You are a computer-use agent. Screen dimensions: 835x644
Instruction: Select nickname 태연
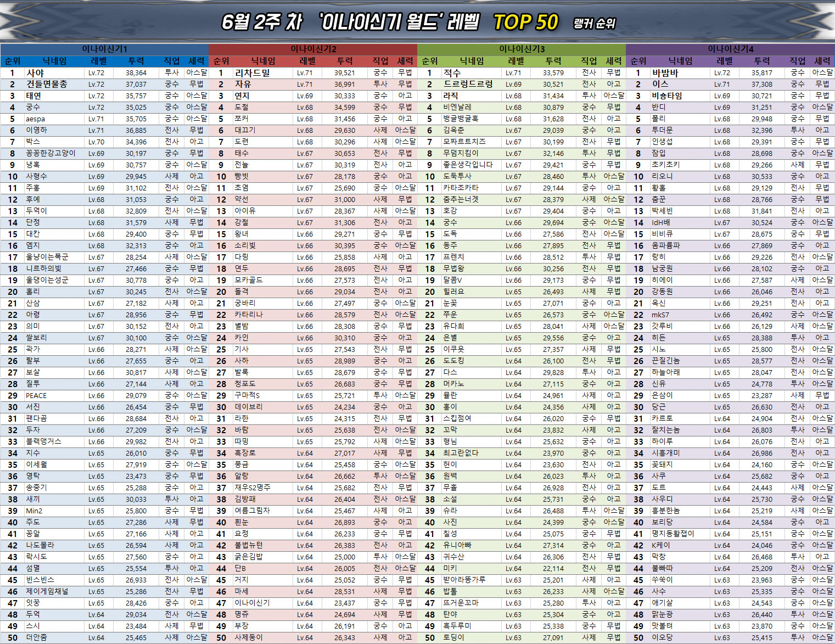(33, 96)
